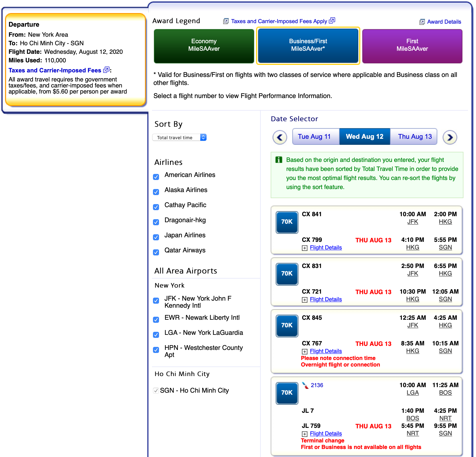Uncheck the Japan Airlines filter
The height and width of the screenshot is (457, 476).
click(x=156, y=237)
